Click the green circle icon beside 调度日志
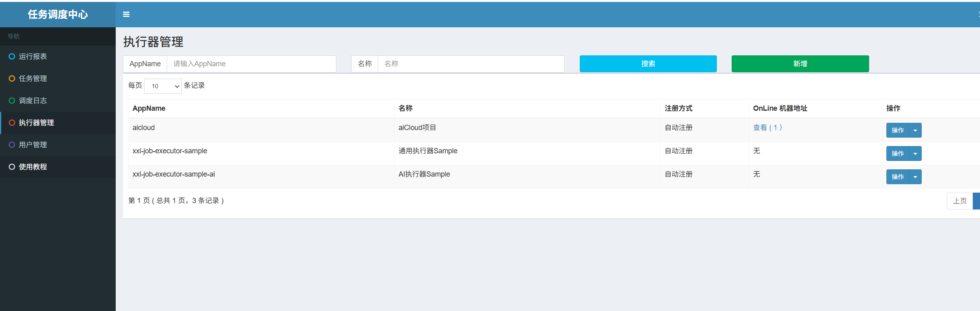The height and width of the screenshot is (311, 980). point(12,101)
